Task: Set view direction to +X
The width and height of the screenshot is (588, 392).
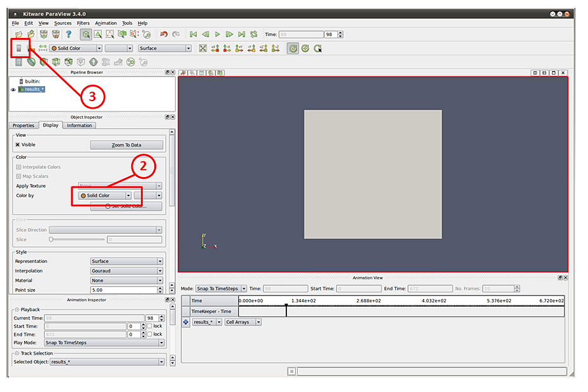Action: tap(215, 49)
